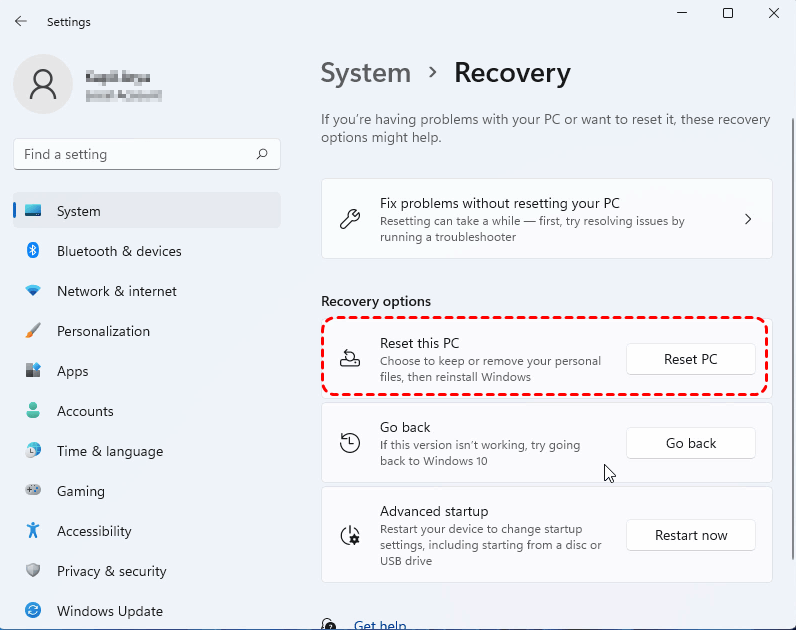Select Gaming in sidebar
Viewport: 796px width, 630px height.
147,491
